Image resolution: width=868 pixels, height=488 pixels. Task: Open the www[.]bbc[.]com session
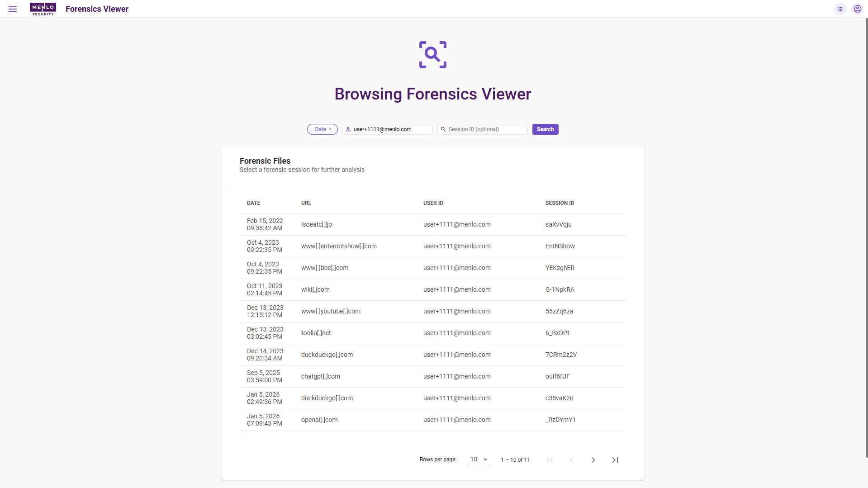[x=433, y=268]
